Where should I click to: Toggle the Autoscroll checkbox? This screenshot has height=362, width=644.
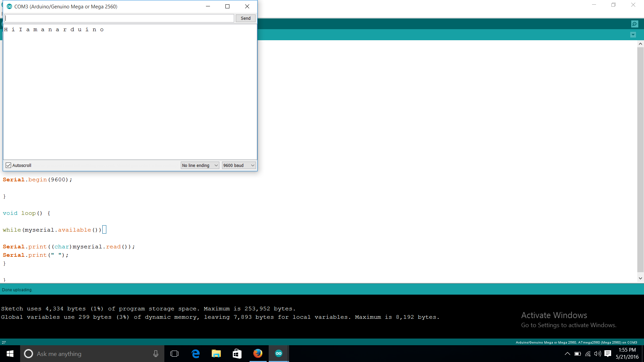pyautogui.click(x=8, y=165)
